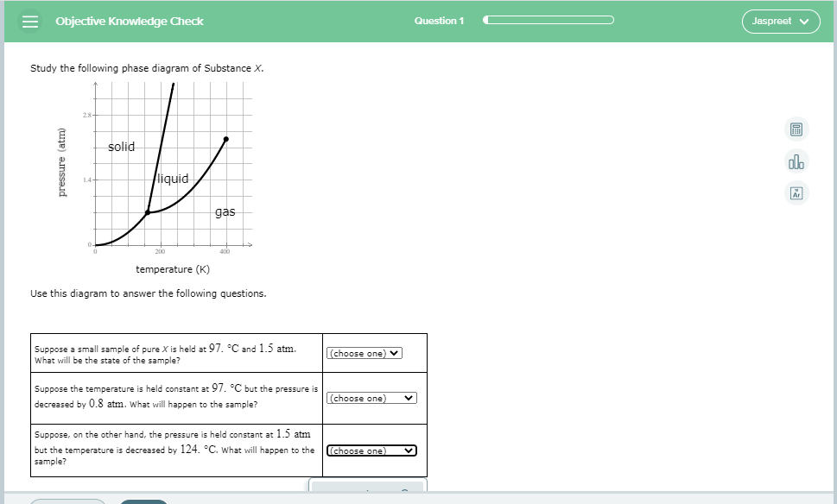This screenshot has height=504, width=837.
Task: Open the dropdown for the pressure-decrease question
Action: point(372,398)
